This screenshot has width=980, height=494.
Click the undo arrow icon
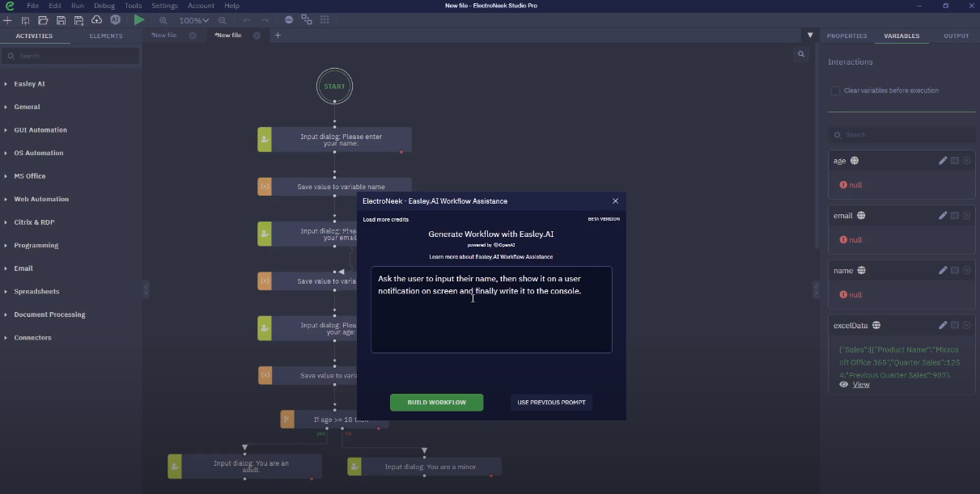coord(245,20)
